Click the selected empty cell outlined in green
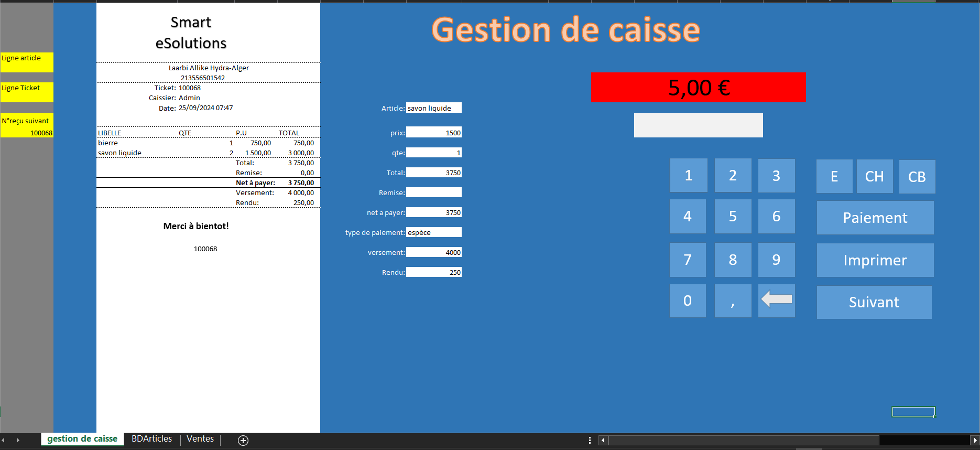 tap(913, 412)
